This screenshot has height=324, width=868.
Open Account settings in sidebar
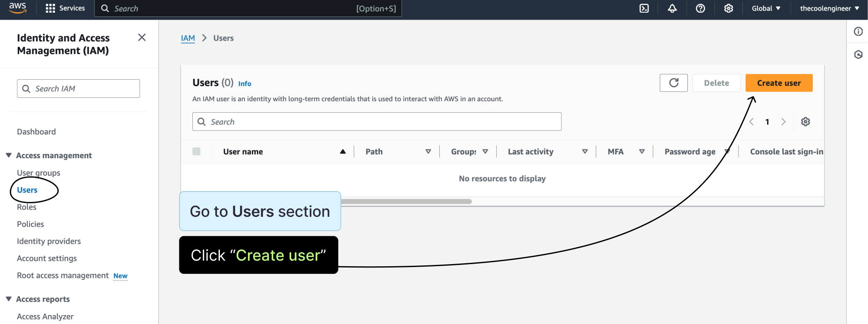[x=47, y=258]
